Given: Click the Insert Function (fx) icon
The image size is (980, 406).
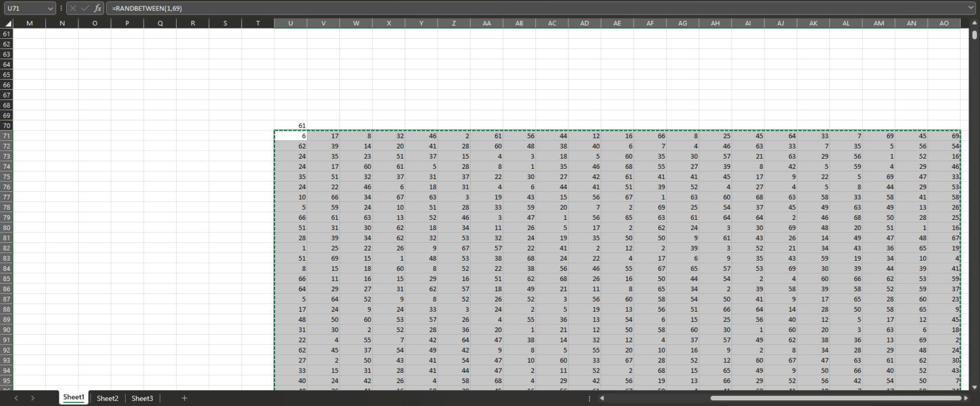Looking at the screenshot, I should (x=97, y=8).
